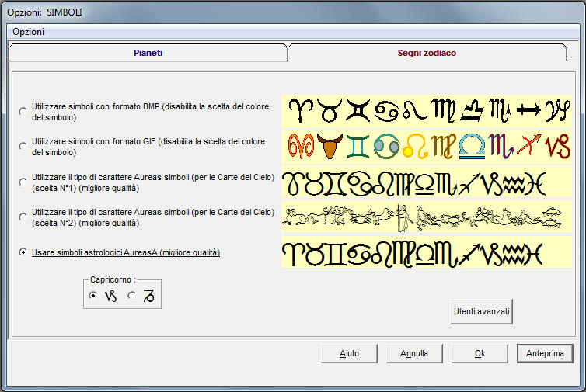Click the first Capricorn glyph in Capricorno group
This screenshot has width=586, height=392.
point(110,296)
